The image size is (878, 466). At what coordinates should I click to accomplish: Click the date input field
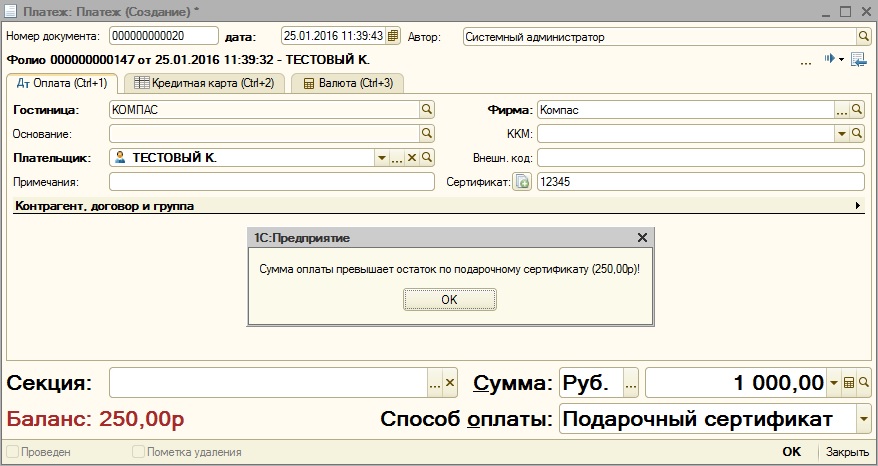coord(333,36)
